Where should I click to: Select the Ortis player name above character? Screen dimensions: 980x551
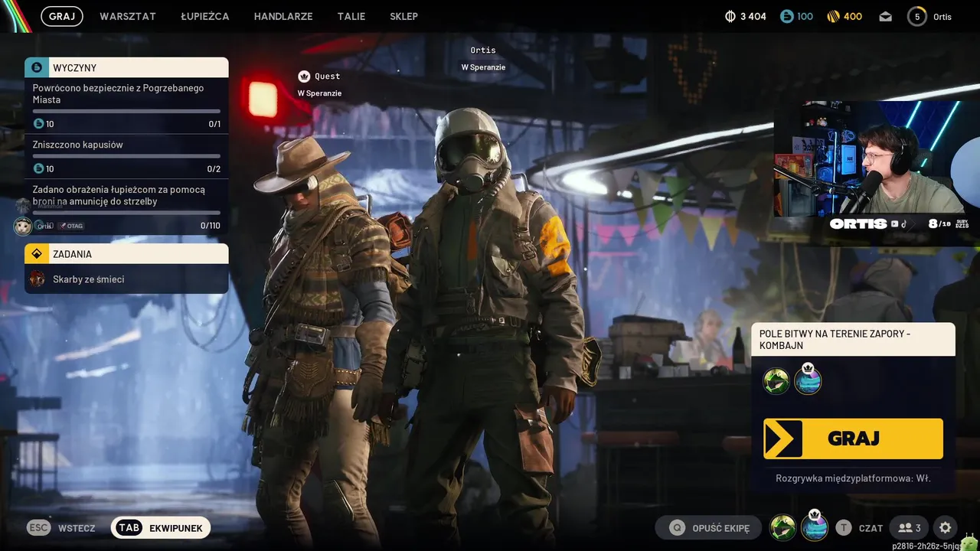483,51
